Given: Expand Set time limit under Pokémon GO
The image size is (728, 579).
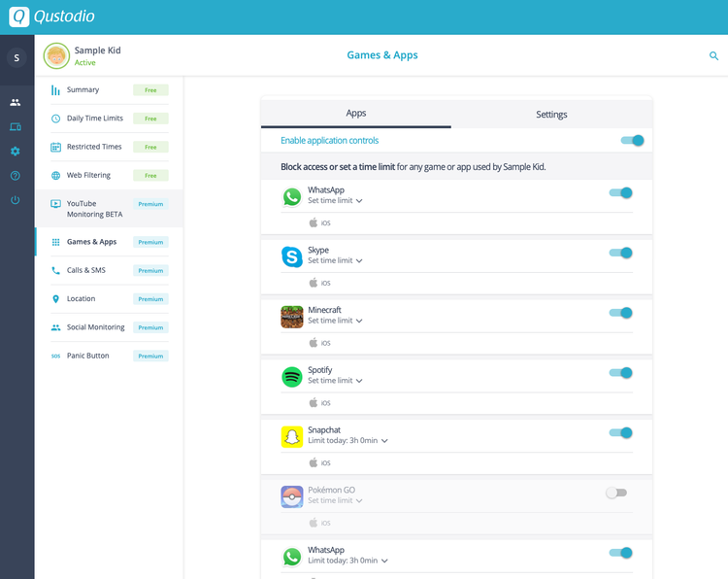Looking at the screenshot, I should coord(335,500).
